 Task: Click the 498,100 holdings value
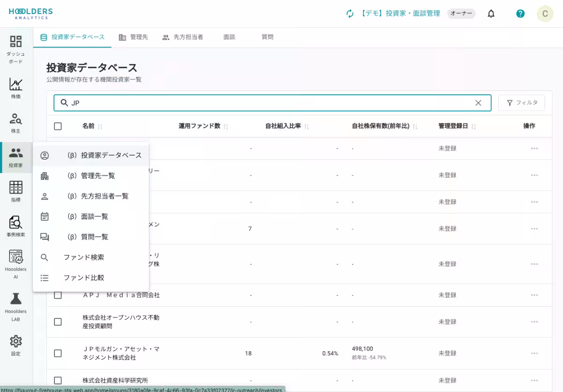(363, 349)
